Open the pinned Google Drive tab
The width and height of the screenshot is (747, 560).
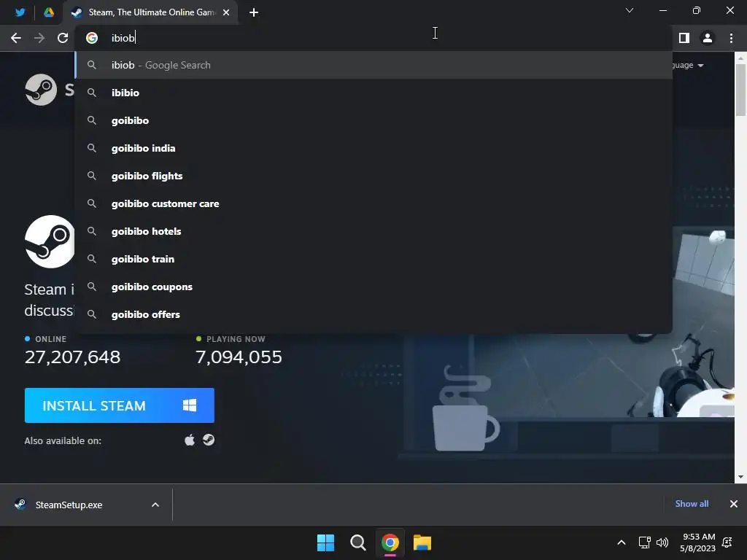[49, 12]
